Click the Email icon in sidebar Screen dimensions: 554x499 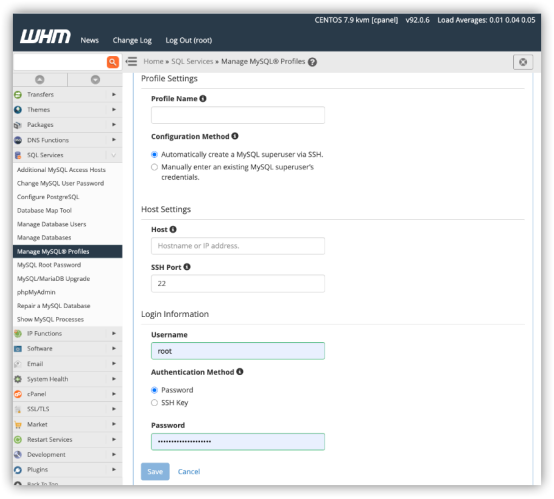coord(18,364)
